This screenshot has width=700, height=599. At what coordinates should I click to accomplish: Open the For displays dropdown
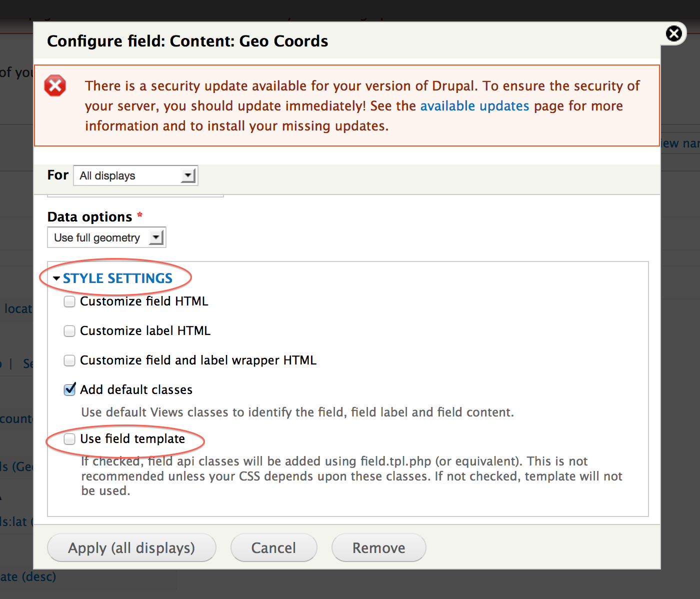coord(135,175)
